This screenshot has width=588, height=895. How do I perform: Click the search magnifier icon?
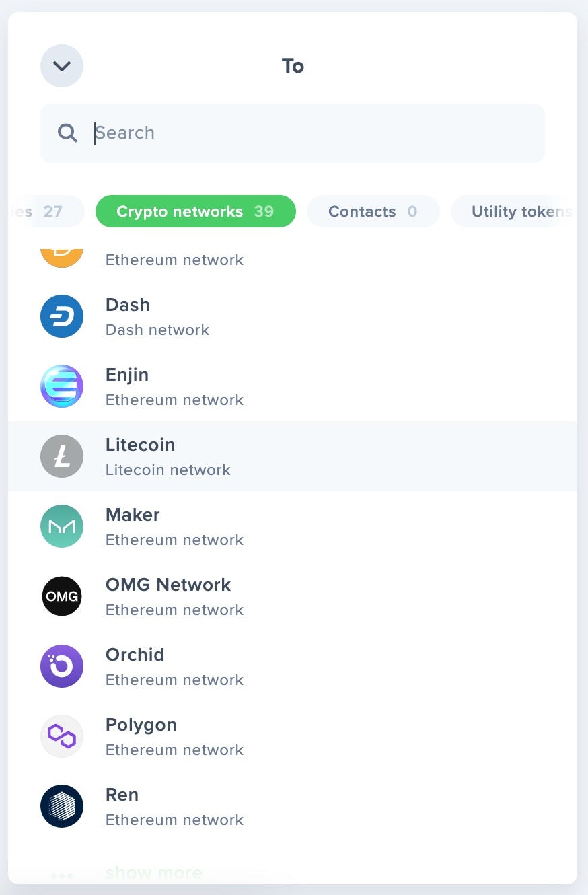tap(67, 133)
